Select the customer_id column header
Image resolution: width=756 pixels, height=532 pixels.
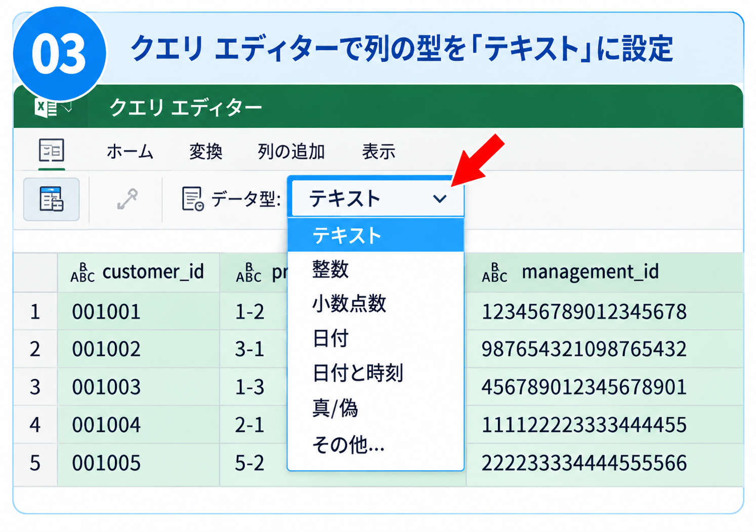(x=139, y=273)
